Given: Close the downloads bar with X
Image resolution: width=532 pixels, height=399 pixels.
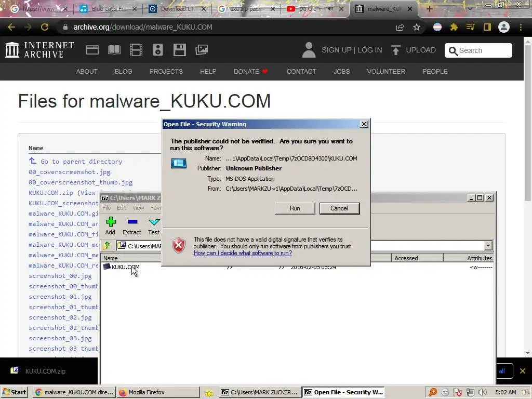Looking at the screenshot, I should point(523,371).
